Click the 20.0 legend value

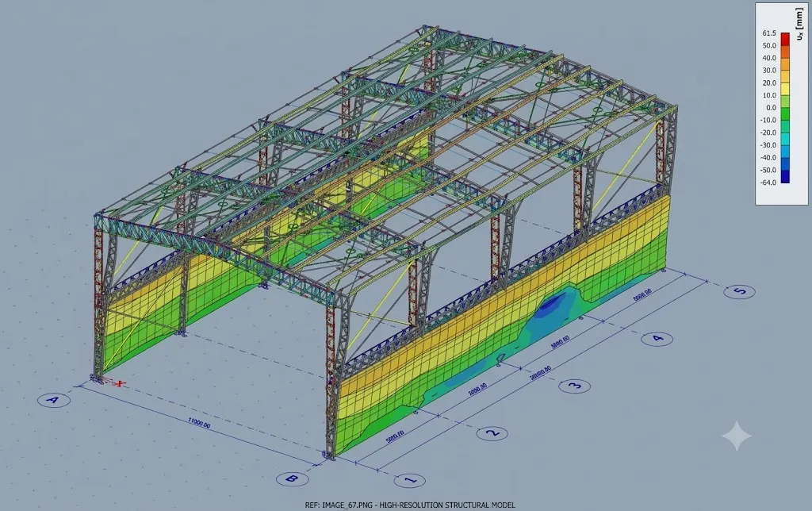769,83
